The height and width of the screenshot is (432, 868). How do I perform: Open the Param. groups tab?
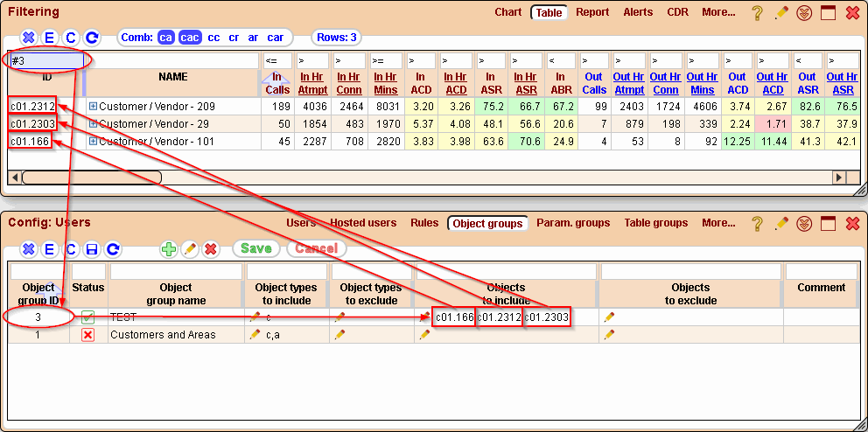572,223
